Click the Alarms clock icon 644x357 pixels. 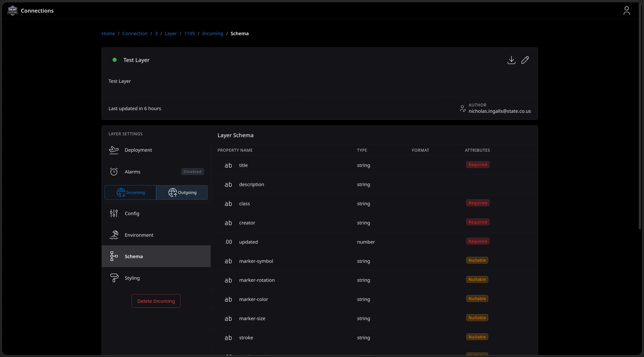[x=114, y=172]
